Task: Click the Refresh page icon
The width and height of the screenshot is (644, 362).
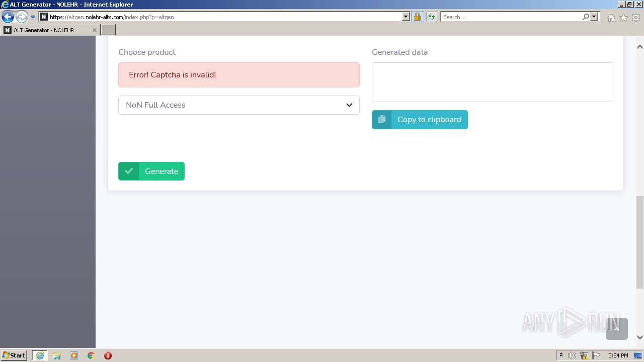Action: 432,17
